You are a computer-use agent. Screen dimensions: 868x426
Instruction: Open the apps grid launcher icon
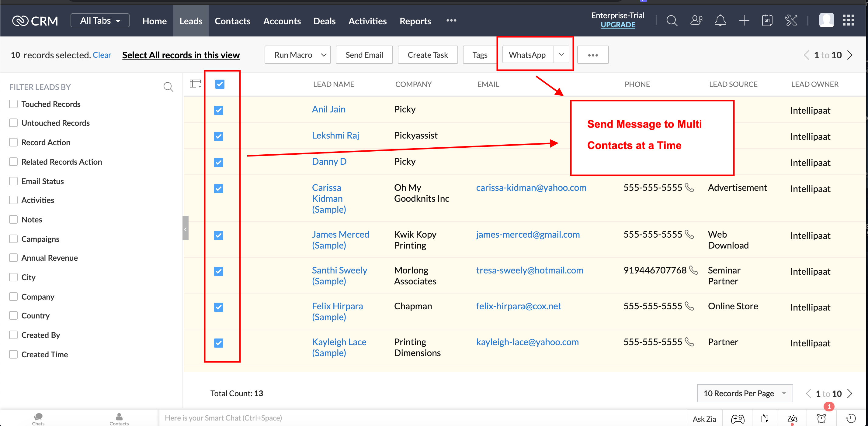pyautogui.click(x=848, y=20)
